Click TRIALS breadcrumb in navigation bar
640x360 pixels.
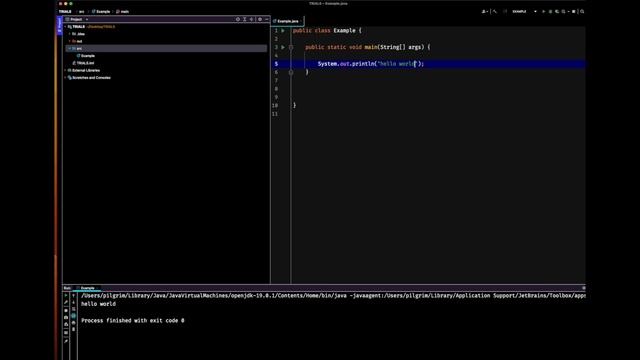65,11
